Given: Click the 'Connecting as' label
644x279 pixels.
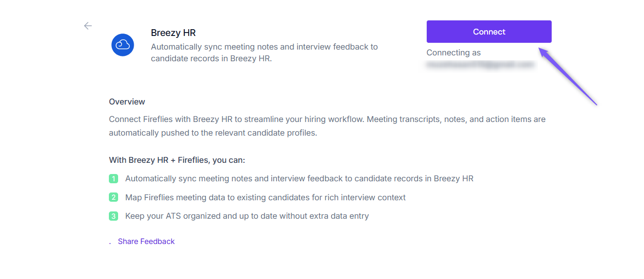Looking at the screenshot, I should coord(453,52).
